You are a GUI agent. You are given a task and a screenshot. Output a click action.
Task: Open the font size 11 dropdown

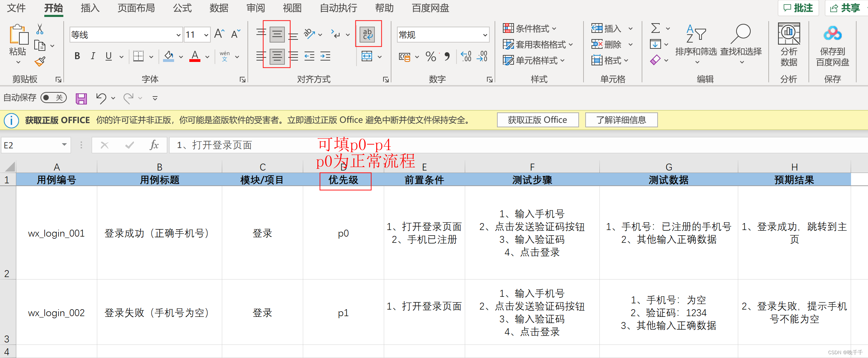click(206, 35)
